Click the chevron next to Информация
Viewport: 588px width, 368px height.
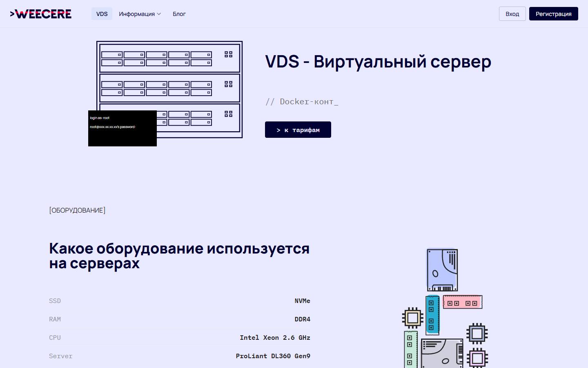159,14
